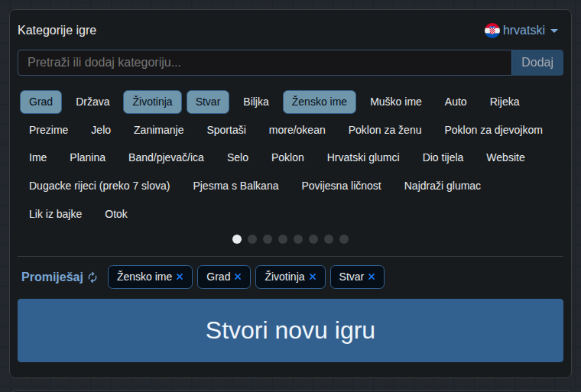Go to eighth category page dot
The height and width of the screenshot is (392, 581).
344,239
